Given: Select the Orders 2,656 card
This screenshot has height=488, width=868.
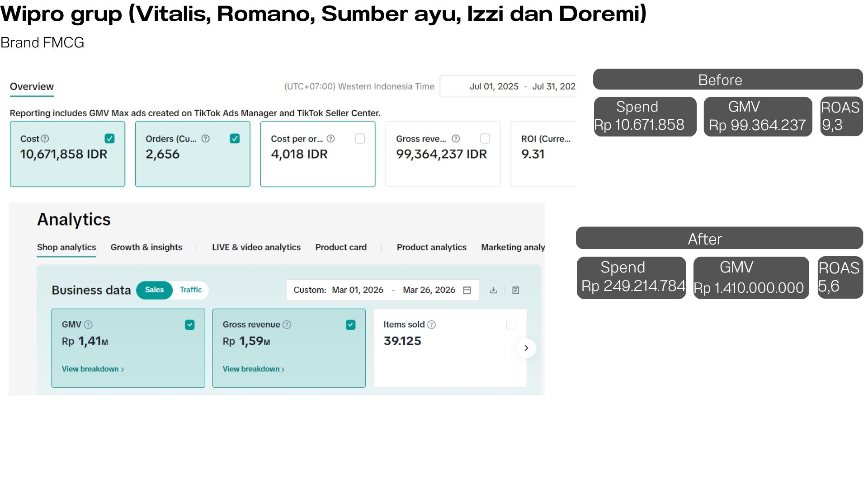Looking at the screenshot, I should (x=193, y=154).
